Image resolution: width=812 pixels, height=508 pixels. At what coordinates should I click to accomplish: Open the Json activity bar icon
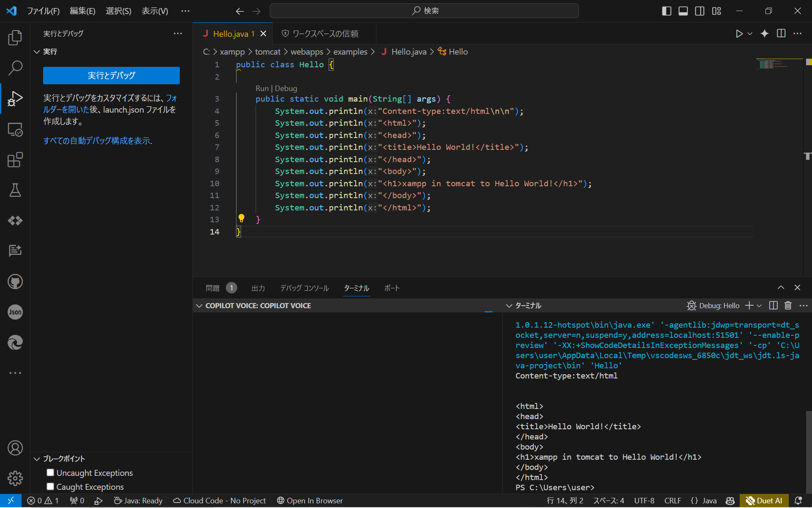pyautogui.click(x=15, y=312)
